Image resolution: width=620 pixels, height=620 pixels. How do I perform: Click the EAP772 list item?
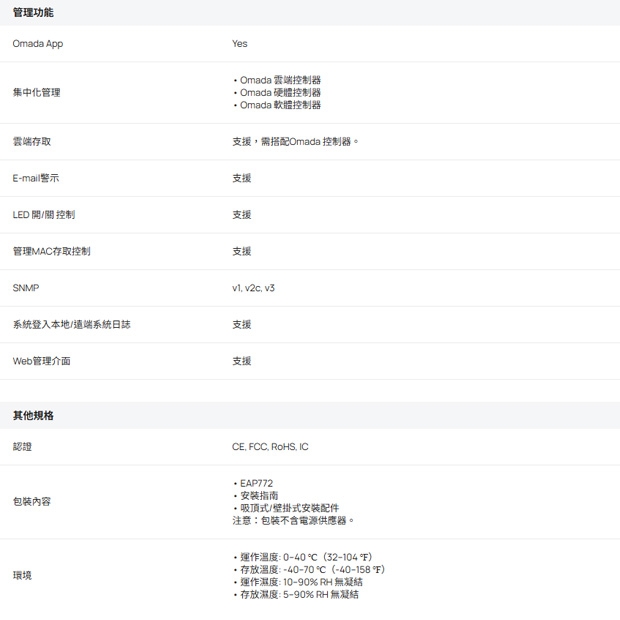coord(256,483)
